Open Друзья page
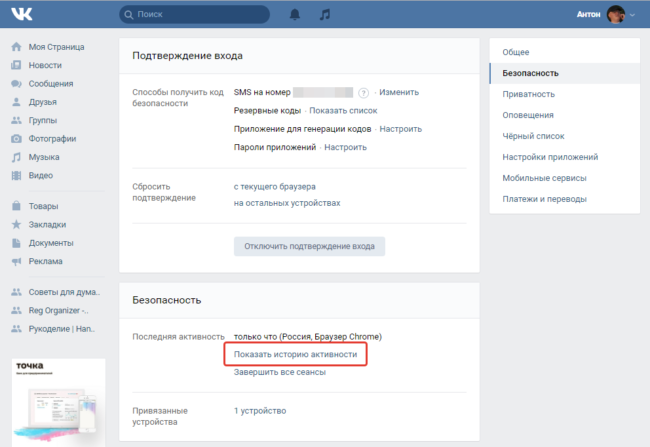The image size is (650, 447). [x=43, y=102]
